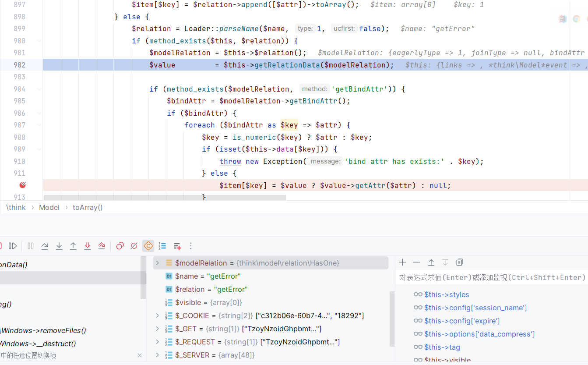588x365 pixels.
Task: Click the greyed move watch down icon
Action: [445, 262]
